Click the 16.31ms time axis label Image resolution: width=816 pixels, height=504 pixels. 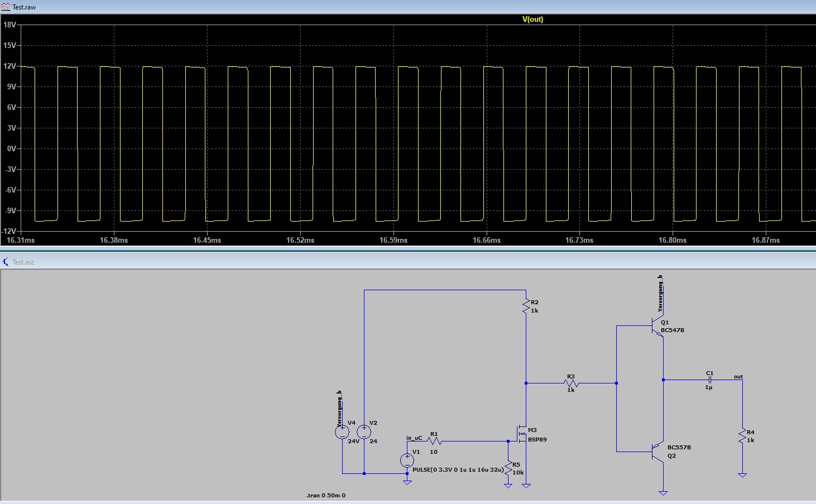(21, 241)
